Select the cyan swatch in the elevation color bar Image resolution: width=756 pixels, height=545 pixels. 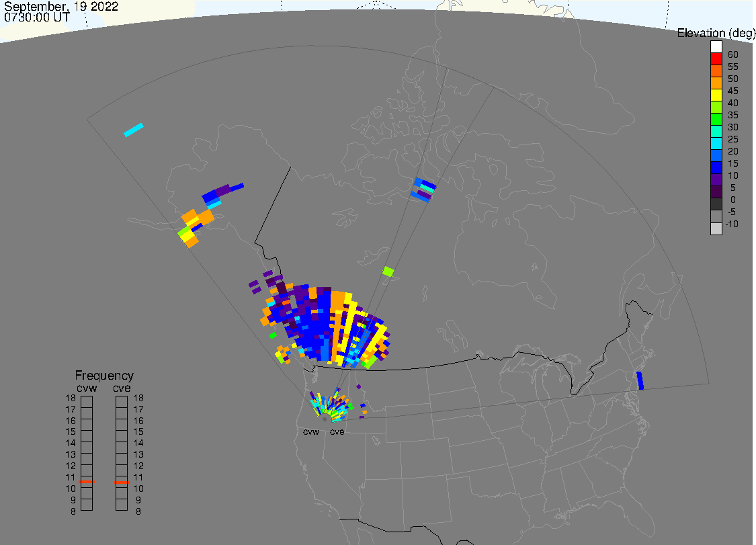coord(716,143)
